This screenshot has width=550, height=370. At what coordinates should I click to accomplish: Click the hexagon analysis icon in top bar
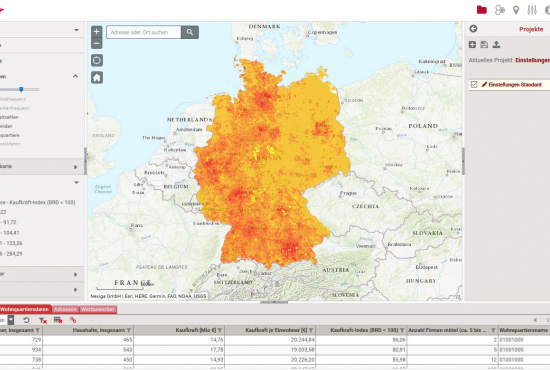click(x=499, y=10)
